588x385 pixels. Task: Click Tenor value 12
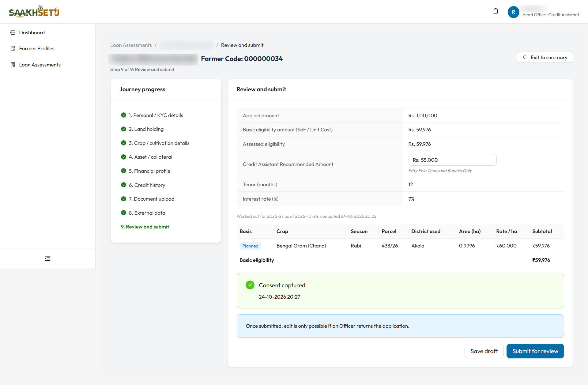(x=410, y=184)
